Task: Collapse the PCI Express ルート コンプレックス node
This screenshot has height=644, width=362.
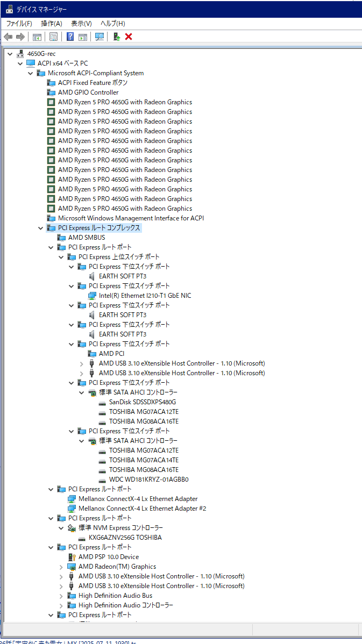Action: [x=40, y=228]
